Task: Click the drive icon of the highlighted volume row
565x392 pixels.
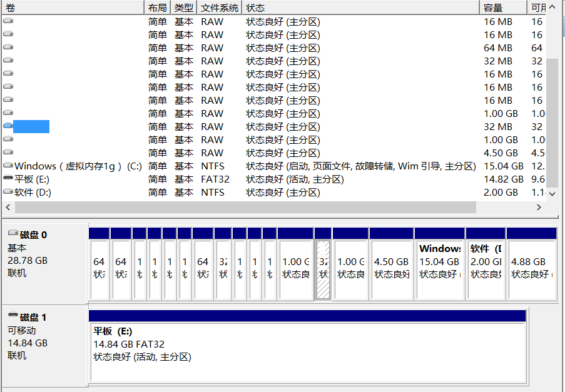Action: [x=8, y=126]
